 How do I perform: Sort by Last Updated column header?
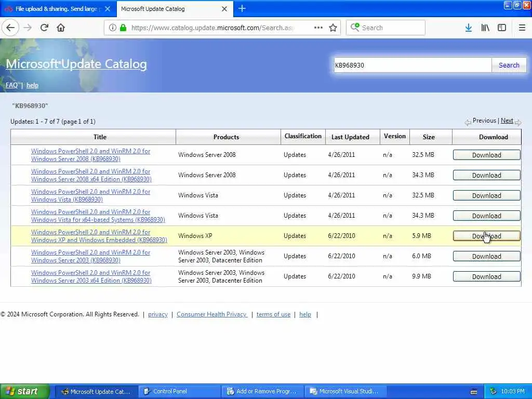coord(350,137)
